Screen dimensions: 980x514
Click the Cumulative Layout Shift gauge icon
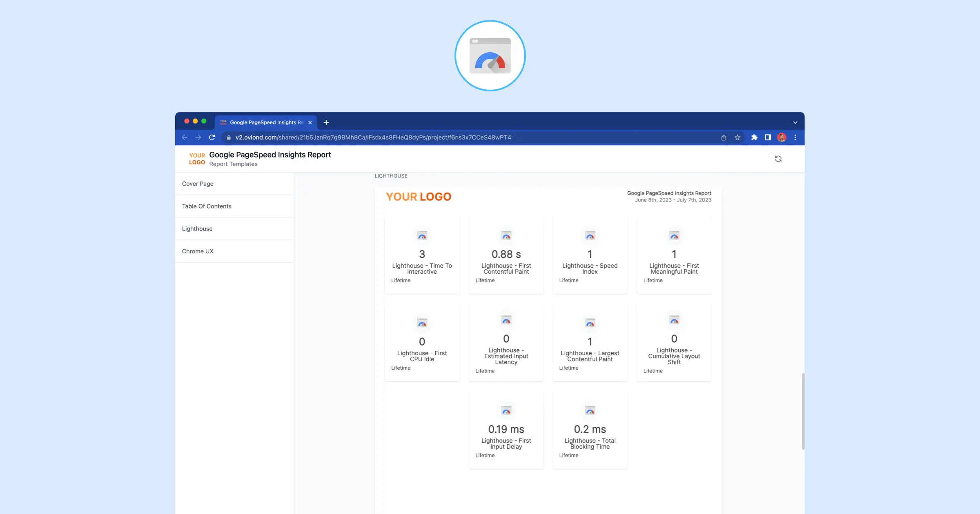click(674, 320)
